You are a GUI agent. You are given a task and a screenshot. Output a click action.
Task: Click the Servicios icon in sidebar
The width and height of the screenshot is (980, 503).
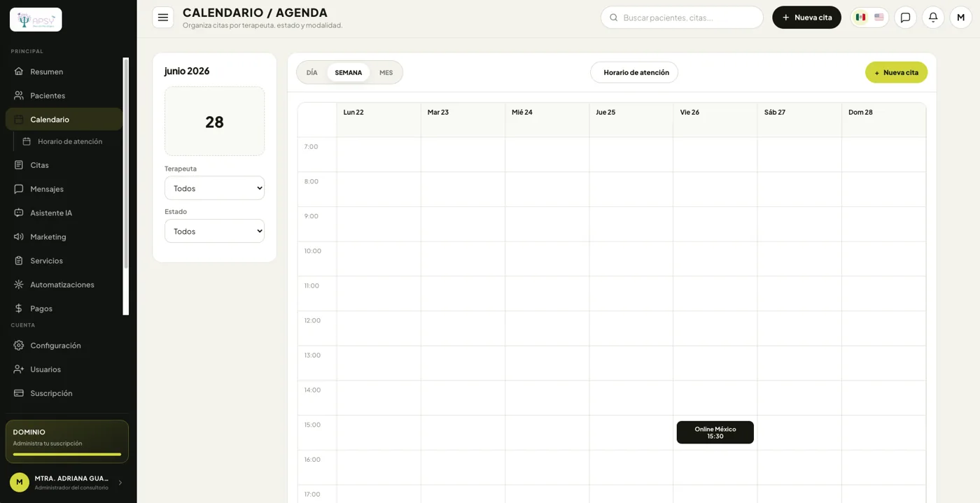(x=19, y=260)
